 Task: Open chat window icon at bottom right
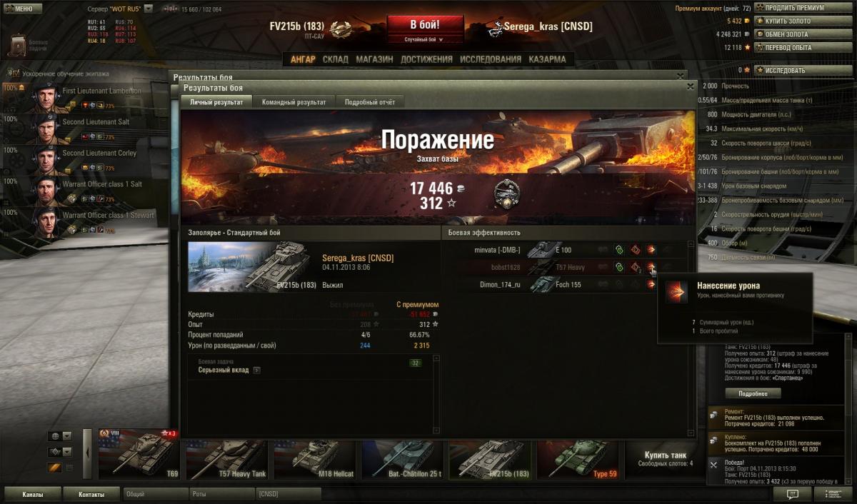click(x=792, y=494)
